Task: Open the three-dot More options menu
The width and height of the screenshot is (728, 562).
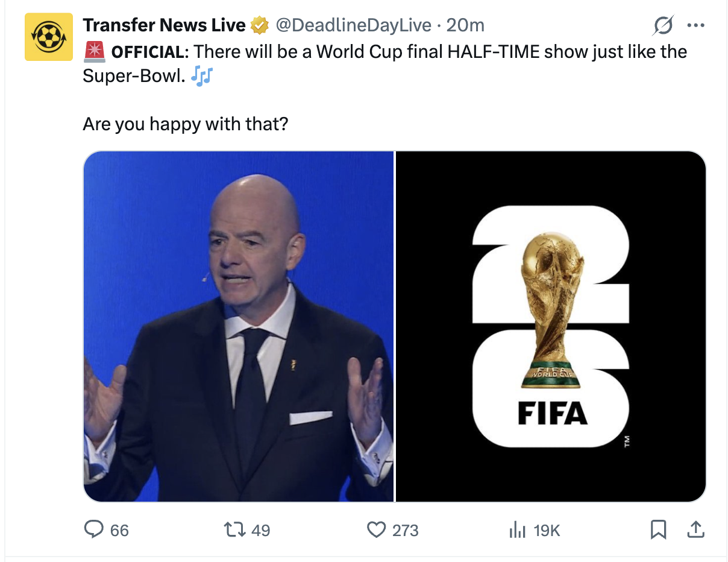Action: click(695, 26)
